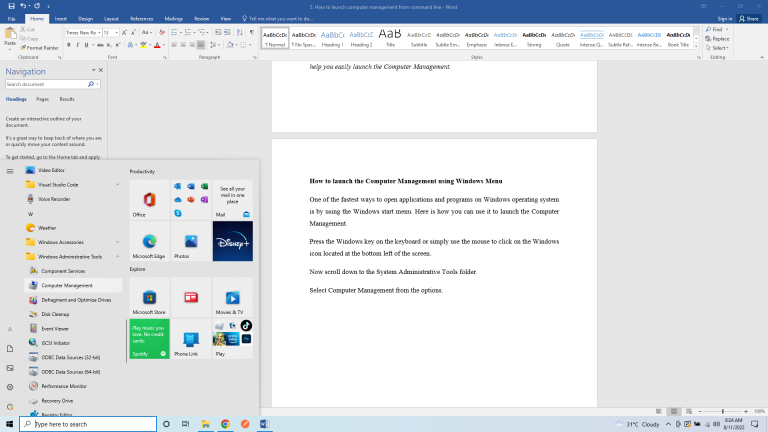This screenshot has width=768, height=432.
Task: Select Format Painter in Clipboard group
Action: click(38, 47)
